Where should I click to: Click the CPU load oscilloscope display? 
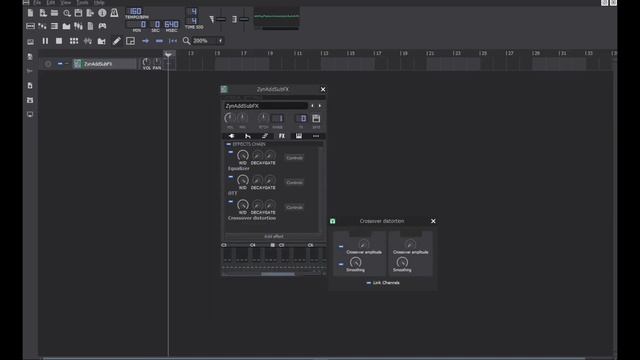pyautogui.click(x=277, y=18)
